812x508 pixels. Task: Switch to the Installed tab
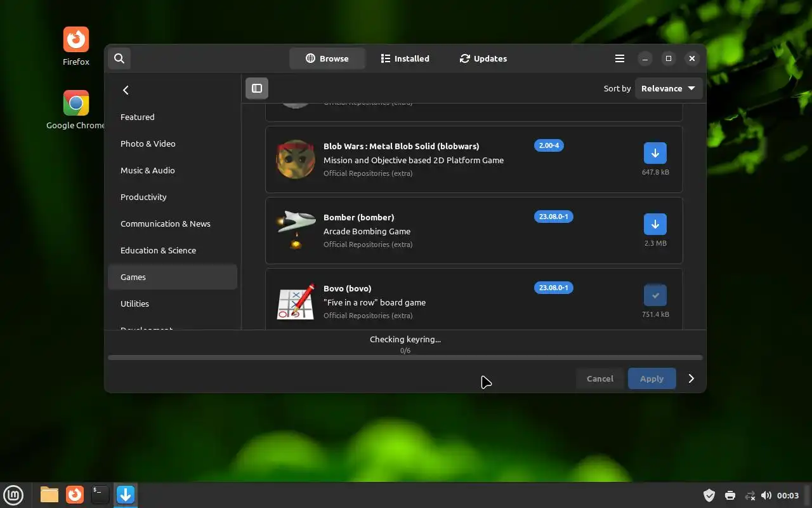405,58
